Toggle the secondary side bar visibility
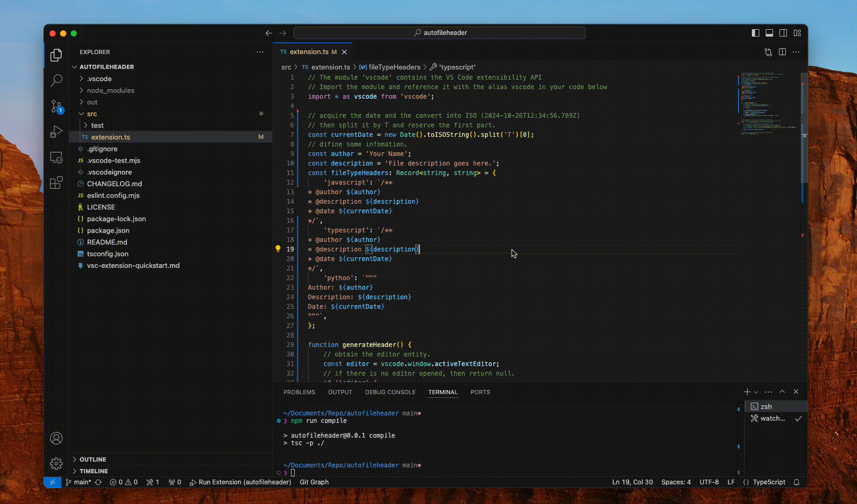 click(783, 33)
